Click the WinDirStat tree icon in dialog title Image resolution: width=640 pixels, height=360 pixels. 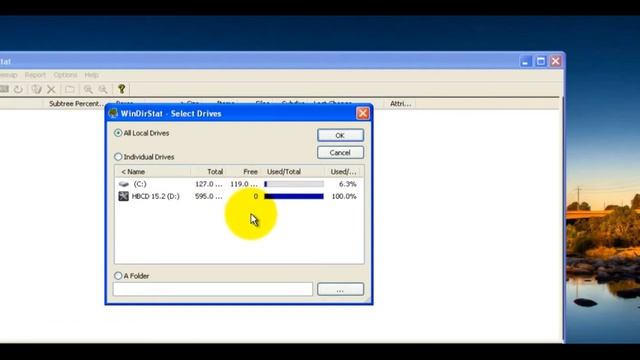(113, 113)
